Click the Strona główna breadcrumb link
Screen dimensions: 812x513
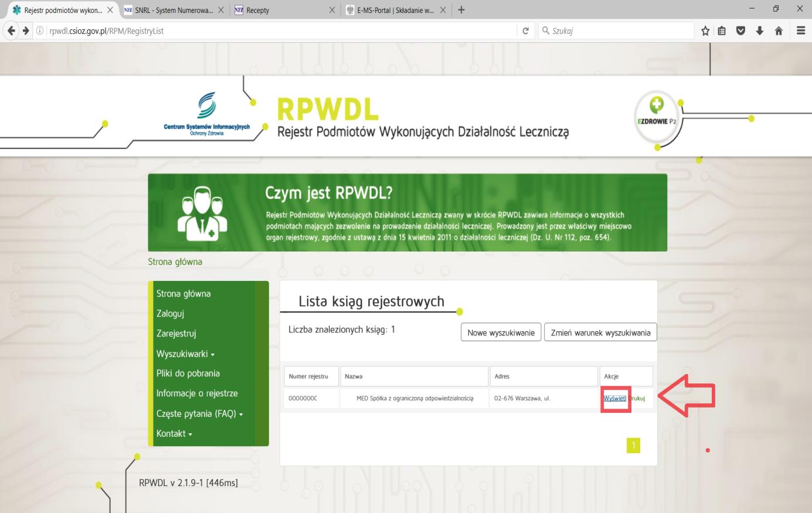point(175,261)
